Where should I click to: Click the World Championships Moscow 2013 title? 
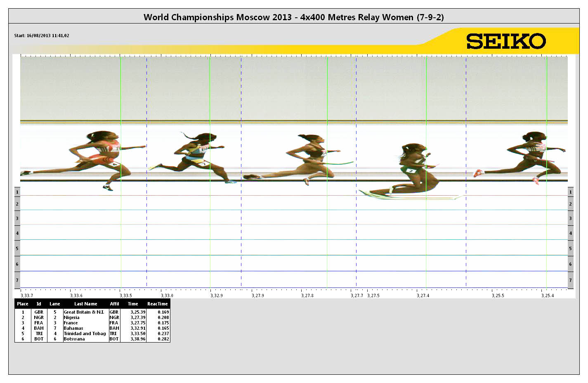[x=293, y=17]
